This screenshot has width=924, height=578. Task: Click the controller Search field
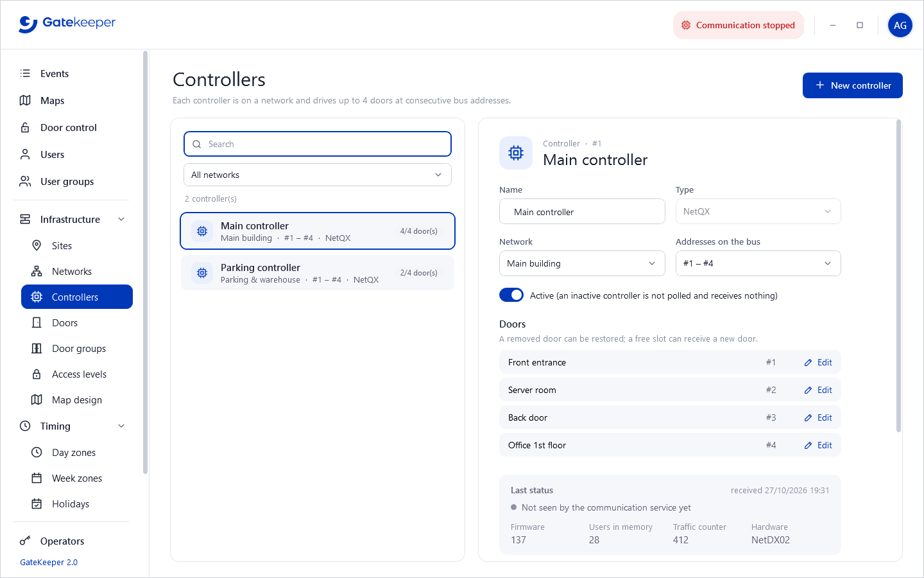[318, 144]
